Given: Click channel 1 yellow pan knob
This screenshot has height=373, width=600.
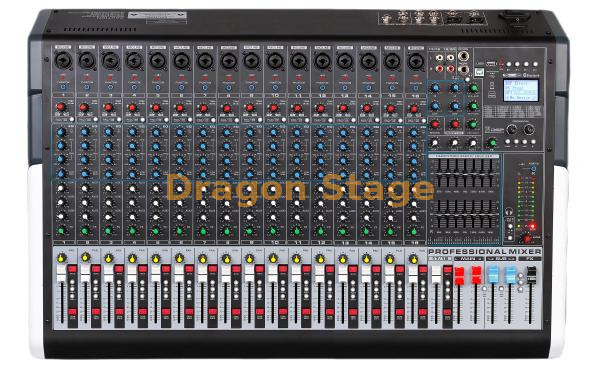Looking at the screenshot, I should (x=61, y=259).
